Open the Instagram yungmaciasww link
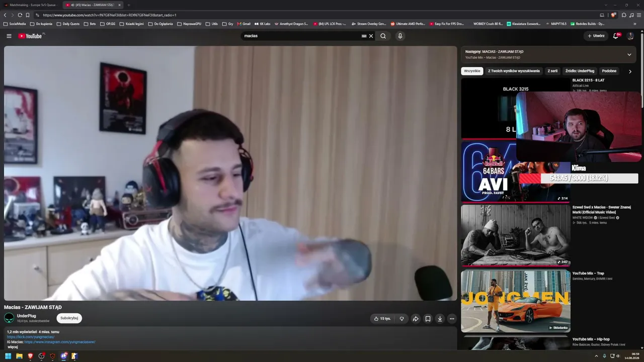The image size is (644, 362). [x=60, y=342]
